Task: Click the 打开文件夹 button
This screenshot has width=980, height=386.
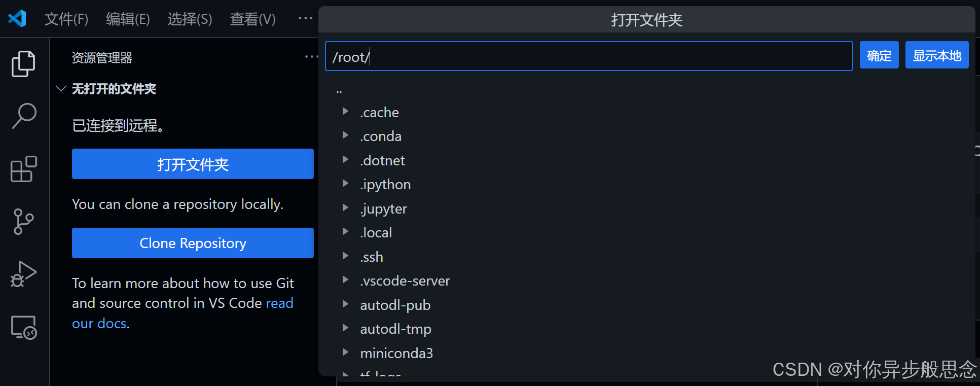Action: [x=193, y=164]
